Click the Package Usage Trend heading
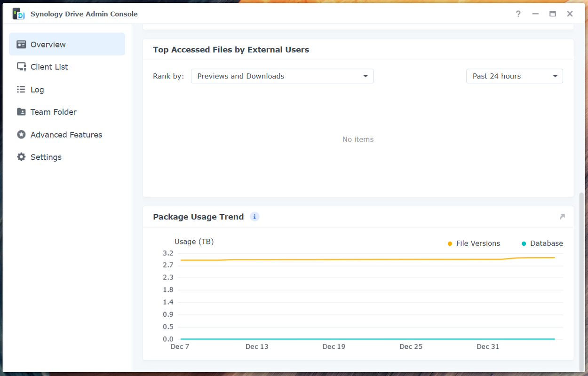This screenshot has height=376, width=588. coord(199,217)
